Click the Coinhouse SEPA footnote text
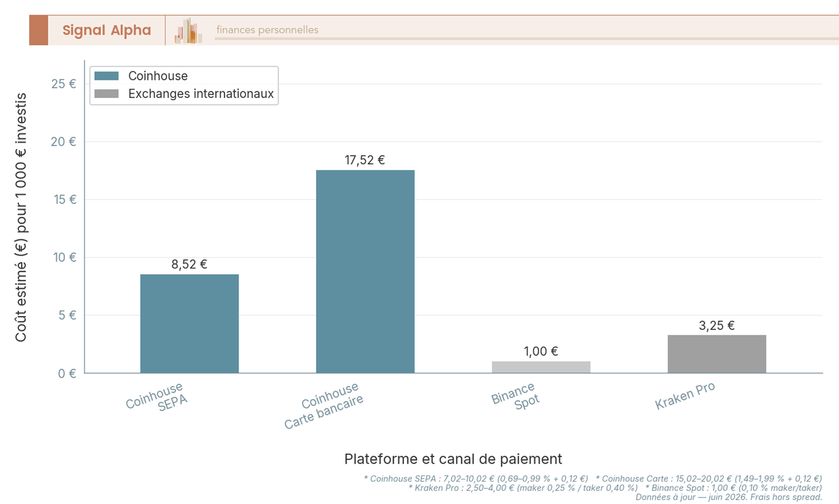 [x=476, y=479]
